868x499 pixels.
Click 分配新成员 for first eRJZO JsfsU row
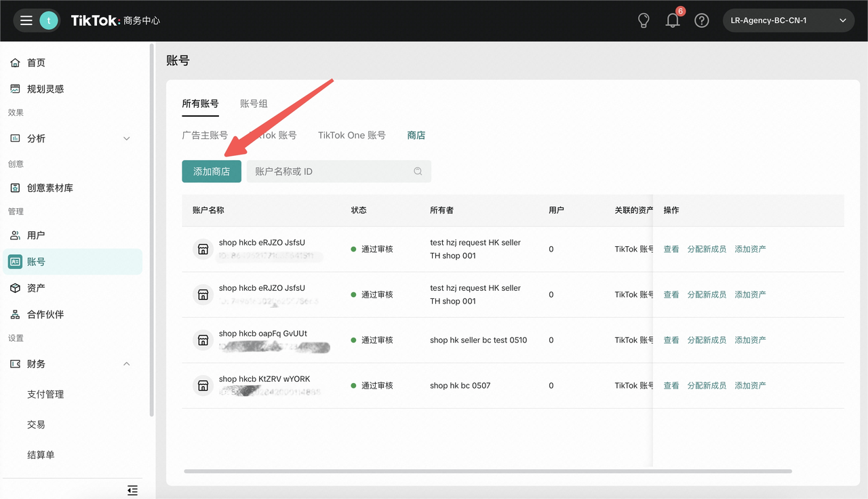click(707, 249)
